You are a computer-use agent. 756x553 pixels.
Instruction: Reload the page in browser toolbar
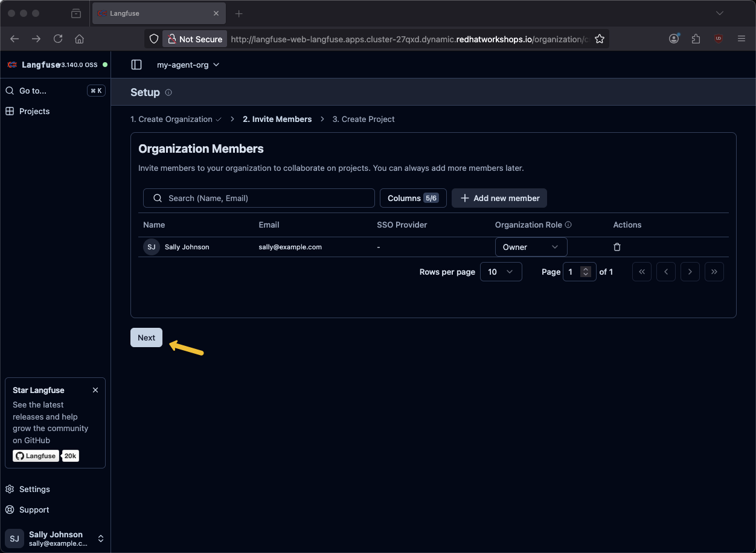tap(58, 39)
